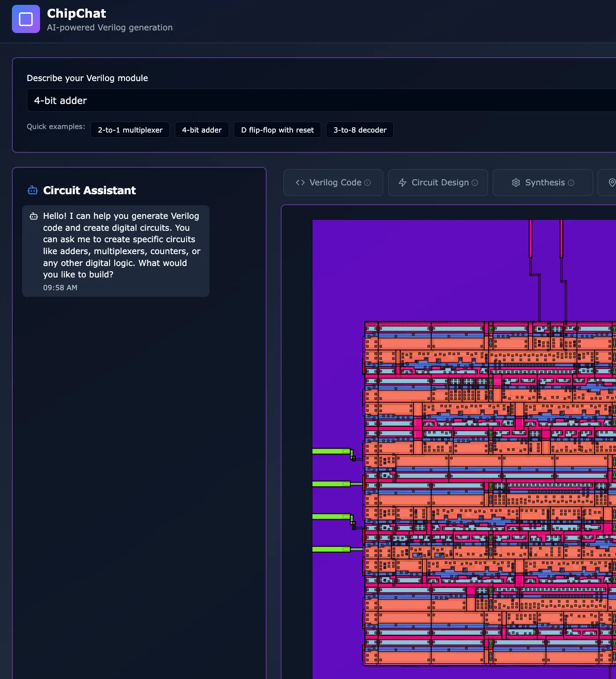Screen dimensions: 616x679
Task: Click the ChipChat app logo icon
Action: click(x=26, y=19)
